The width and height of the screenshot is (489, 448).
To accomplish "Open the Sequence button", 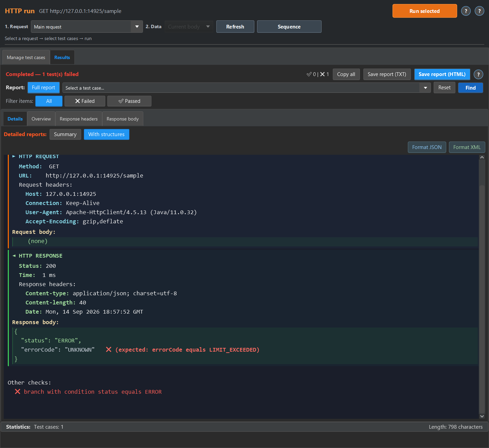I will tap(289, 27).
